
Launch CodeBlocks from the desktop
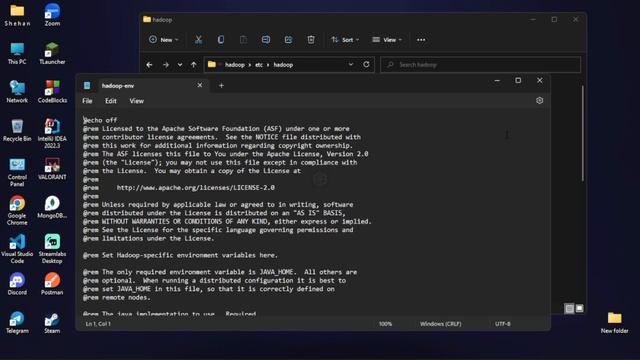click(52, 92)
